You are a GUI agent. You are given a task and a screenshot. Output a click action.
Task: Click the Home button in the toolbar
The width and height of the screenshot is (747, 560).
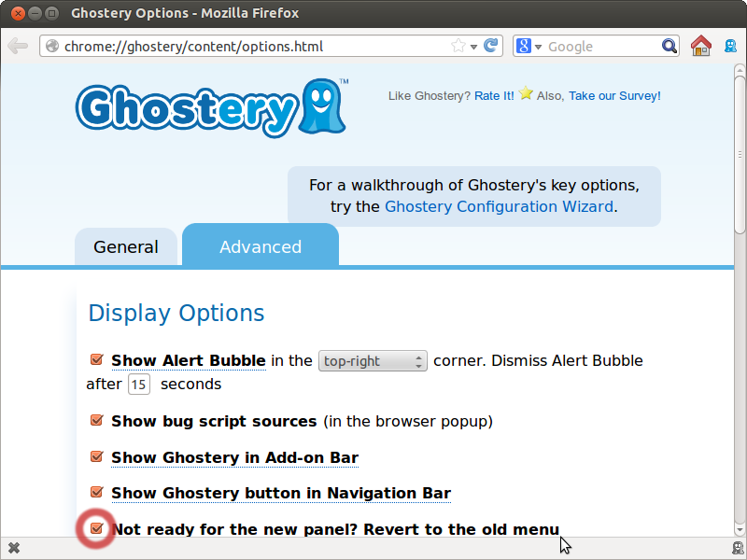[x=700, y=47]
